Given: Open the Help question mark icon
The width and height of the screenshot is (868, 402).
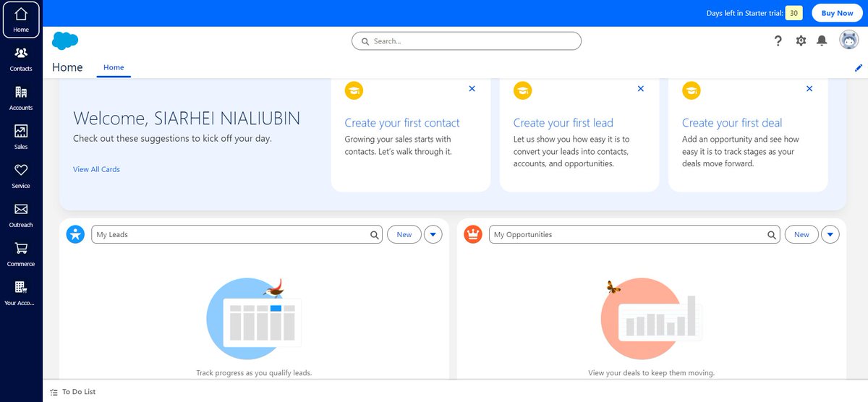Looking at the screenshot, I should (778, 41).
